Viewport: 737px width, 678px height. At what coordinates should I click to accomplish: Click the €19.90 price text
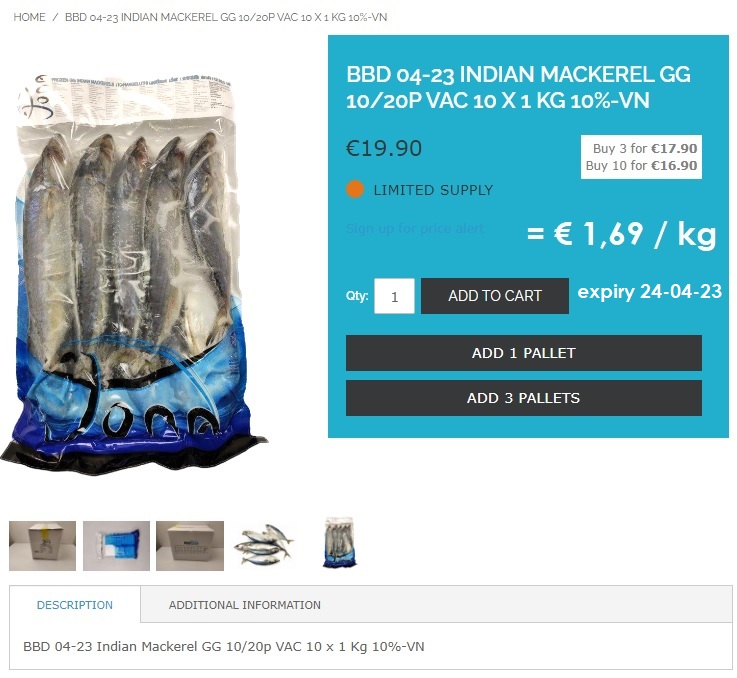[384, 149]
